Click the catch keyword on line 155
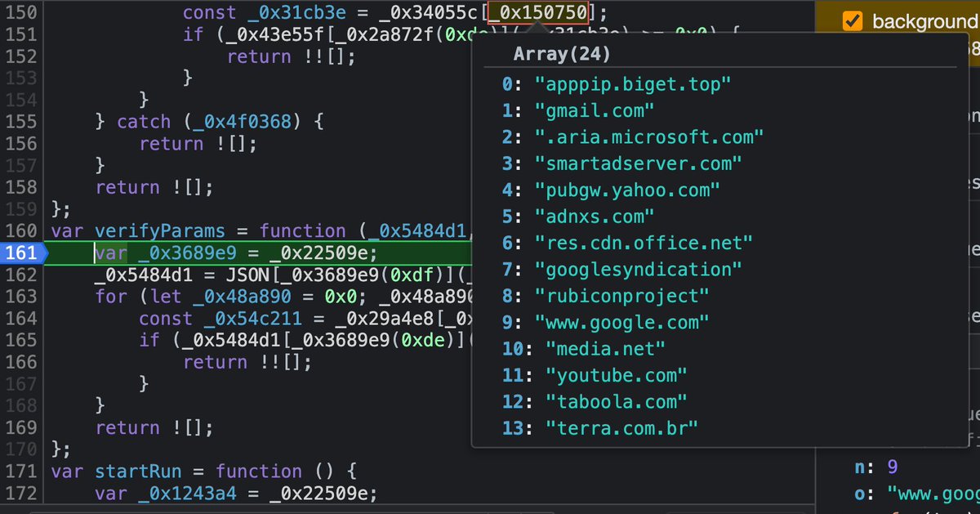 click(144, 122)
